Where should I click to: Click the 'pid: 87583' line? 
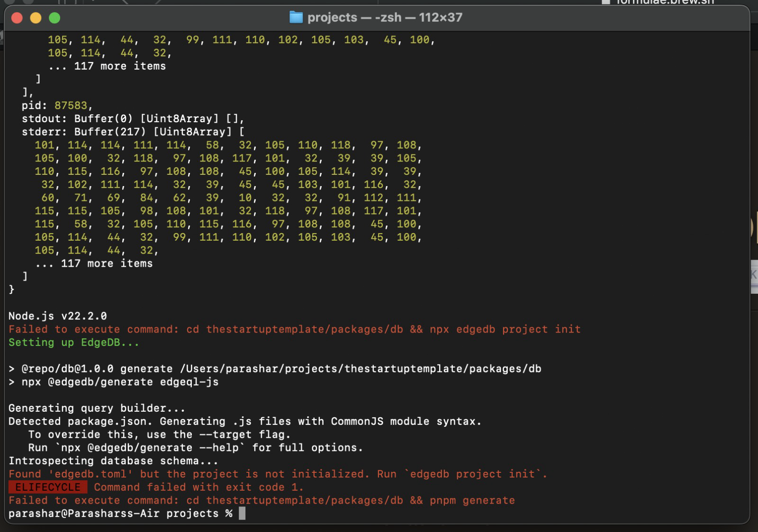[57, 105]
